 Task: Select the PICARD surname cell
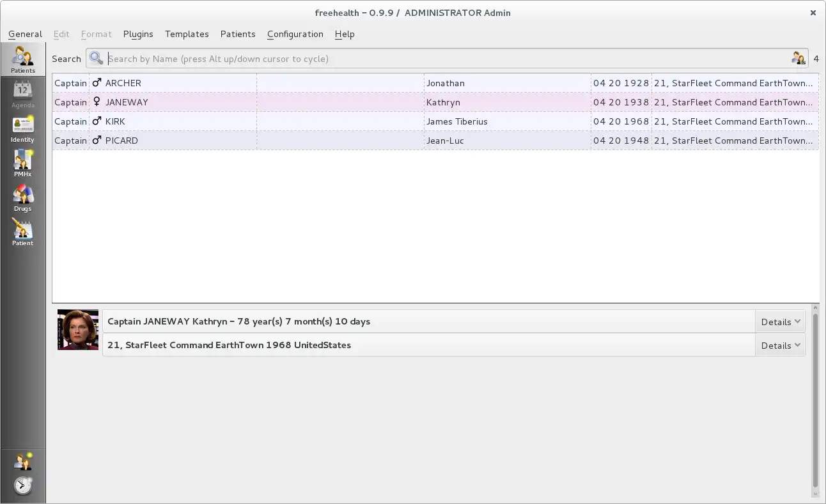pyautogui.click(x=173, y=141)
